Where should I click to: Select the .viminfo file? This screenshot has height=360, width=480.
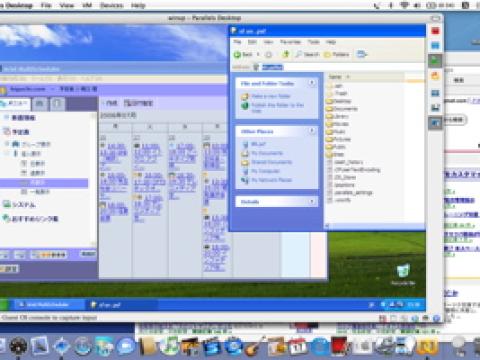click(x=339, y=200)
